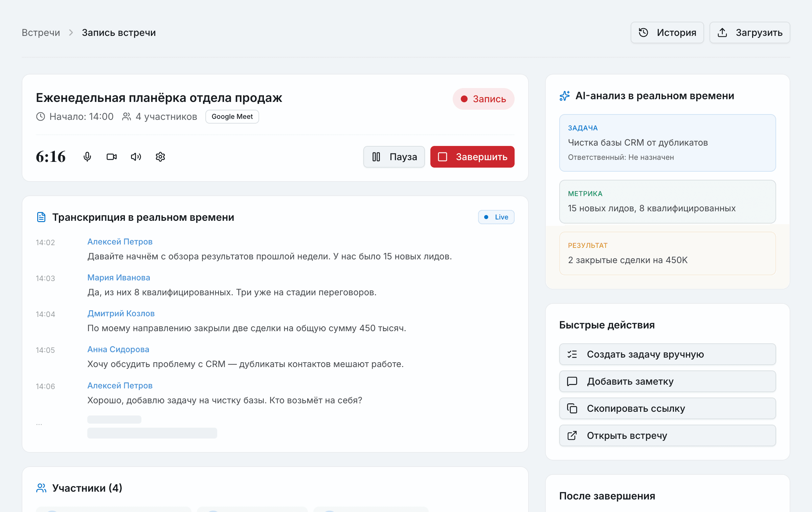The width and height of the screenshot is (812, 512).
Task: Mute the microphone during the recording
Action: pos(87,157)
